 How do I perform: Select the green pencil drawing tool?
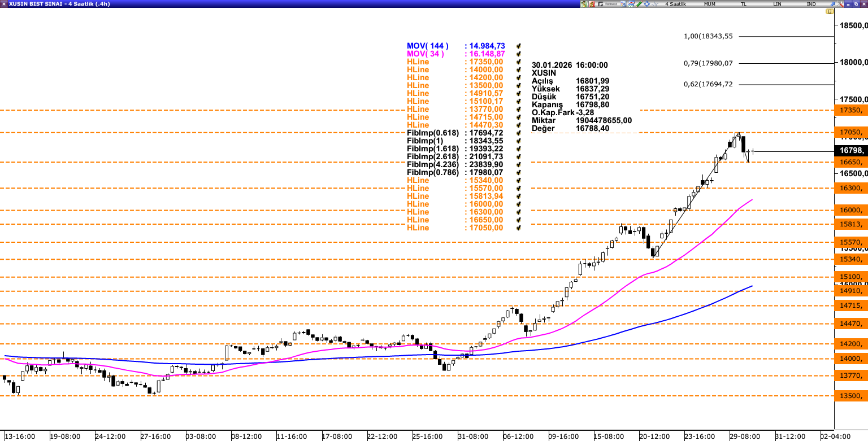pyautogui.click(x=639, y=4)
